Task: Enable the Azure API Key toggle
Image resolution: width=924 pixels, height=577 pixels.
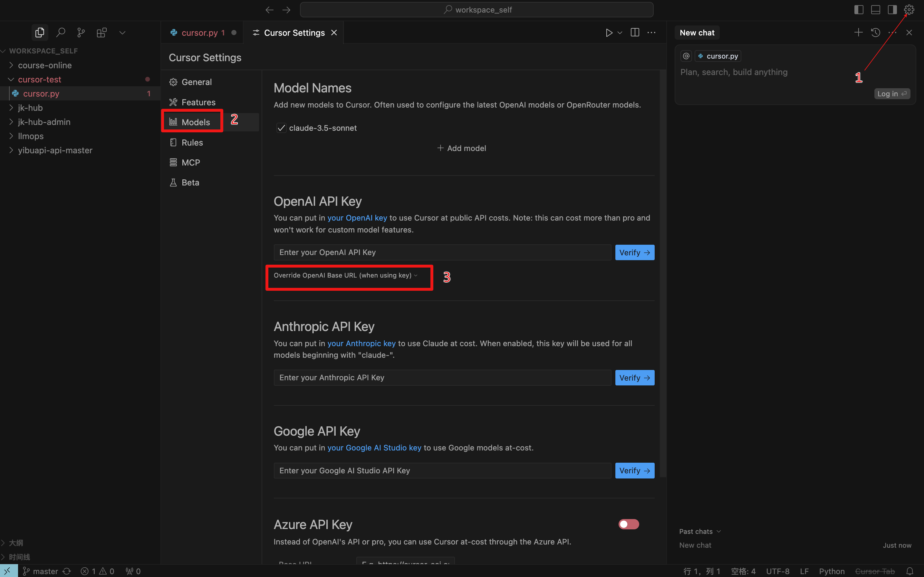Action: click(x=629, y=524)
